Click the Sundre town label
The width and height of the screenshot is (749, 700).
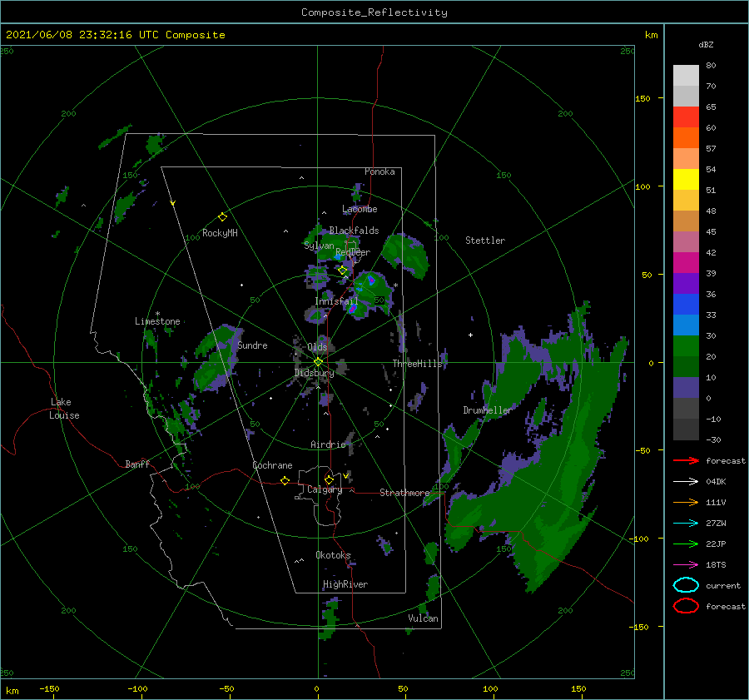point(252,345)
